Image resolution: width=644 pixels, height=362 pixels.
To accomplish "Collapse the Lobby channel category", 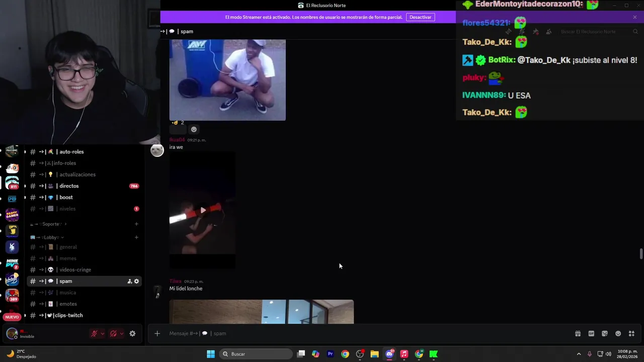I will coord(47,237).
